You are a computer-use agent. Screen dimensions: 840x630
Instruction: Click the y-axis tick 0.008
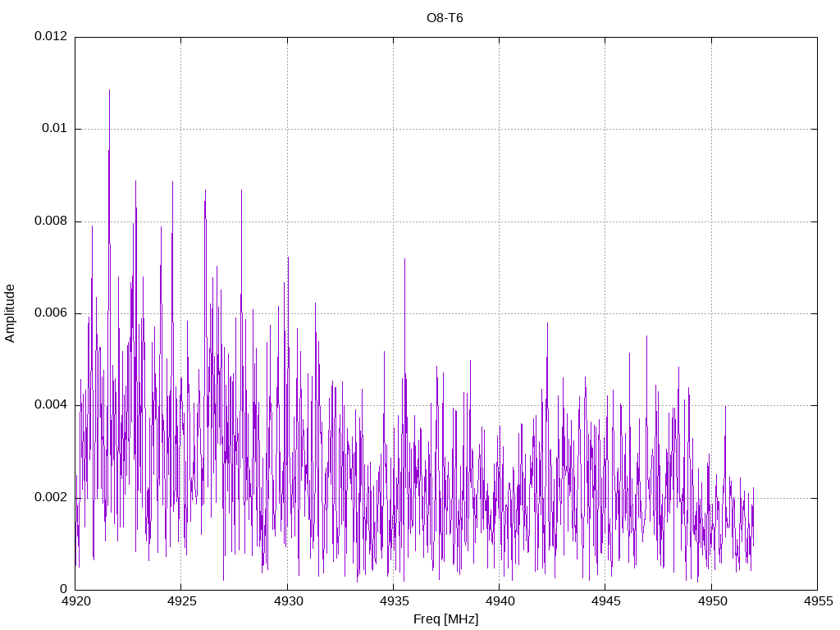51,221
